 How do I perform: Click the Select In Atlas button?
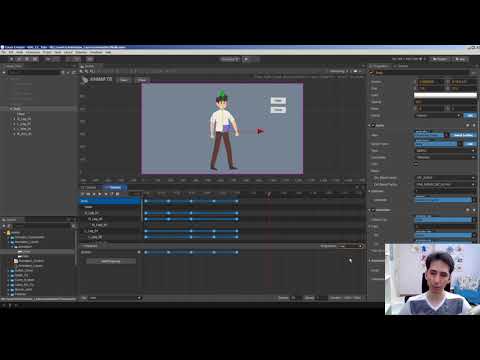pyautogui.click(x=463, y=135)
